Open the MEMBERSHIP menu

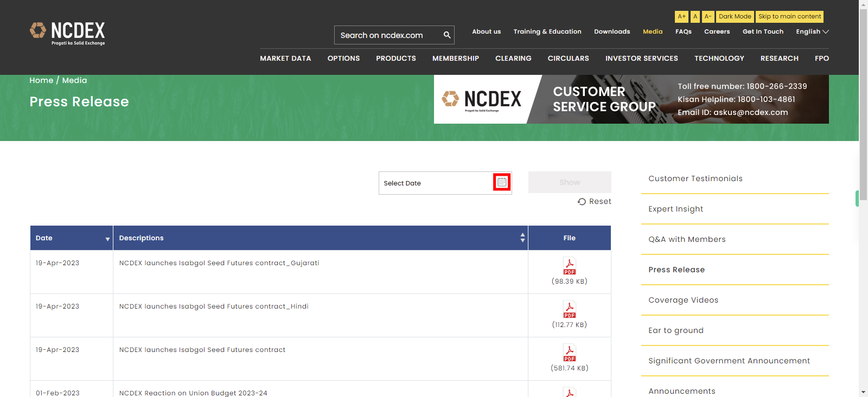(456, 59)
